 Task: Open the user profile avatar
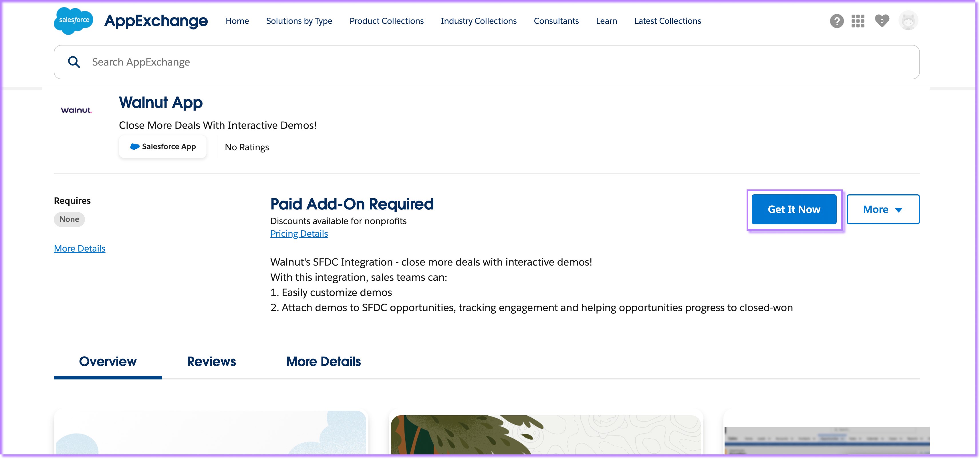coord(908,21)
